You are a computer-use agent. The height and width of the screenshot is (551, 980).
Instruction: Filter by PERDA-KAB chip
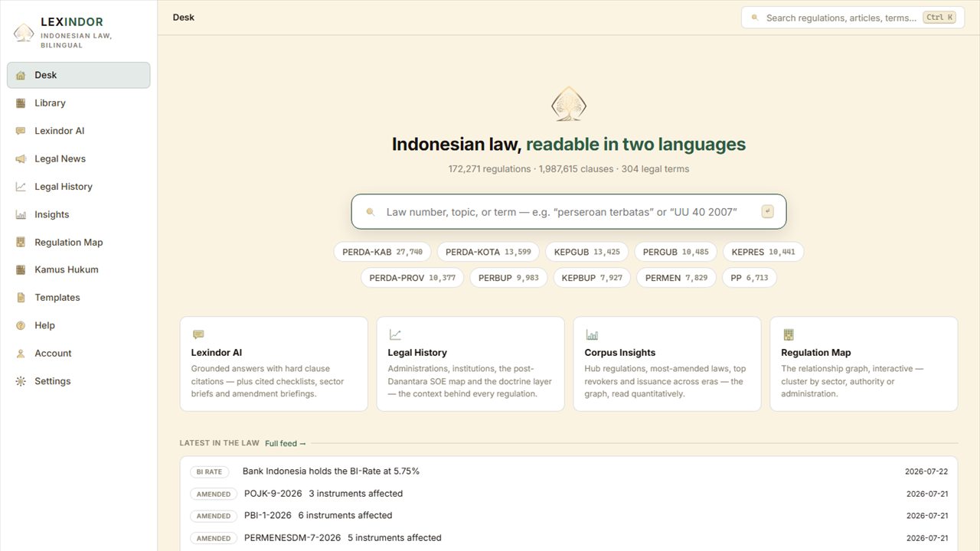pyautogui.click(x=382, y=252)
